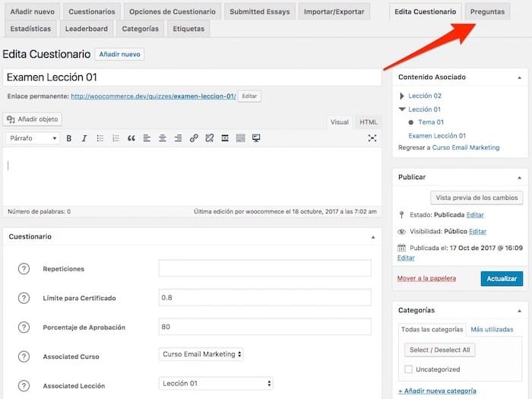Open the Associated Lección dropdown
Viewport: 532px width, 399px height.
216,384
